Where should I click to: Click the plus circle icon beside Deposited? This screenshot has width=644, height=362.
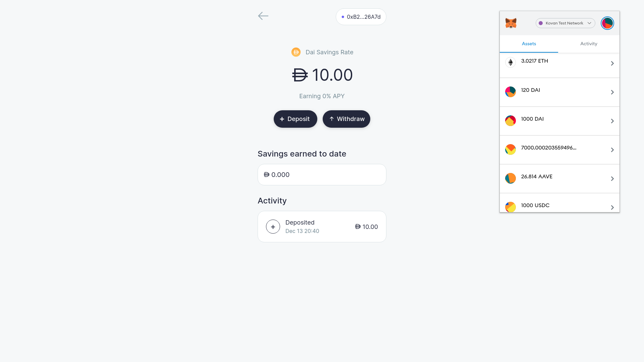[273, 227]
